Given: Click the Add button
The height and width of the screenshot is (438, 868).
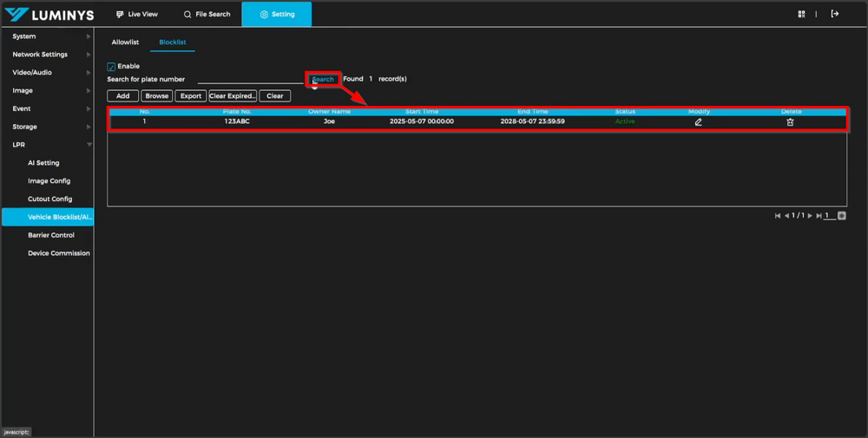Looking at the screenshot, I should click(x=122, y=96).
